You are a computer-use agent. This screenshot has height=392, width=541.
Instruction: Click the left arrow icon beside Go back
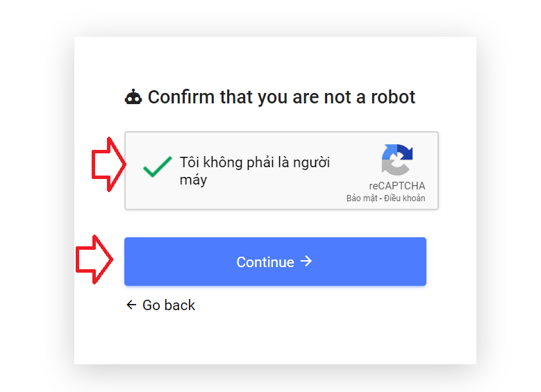pos(131,305)
